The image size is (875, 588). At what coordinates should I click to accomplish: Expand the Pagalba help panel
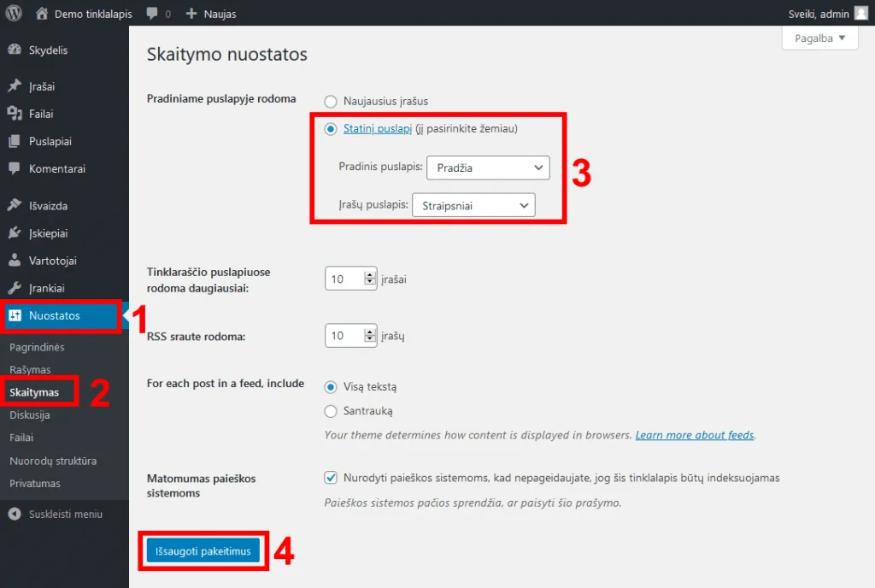(x=819, y=38)
